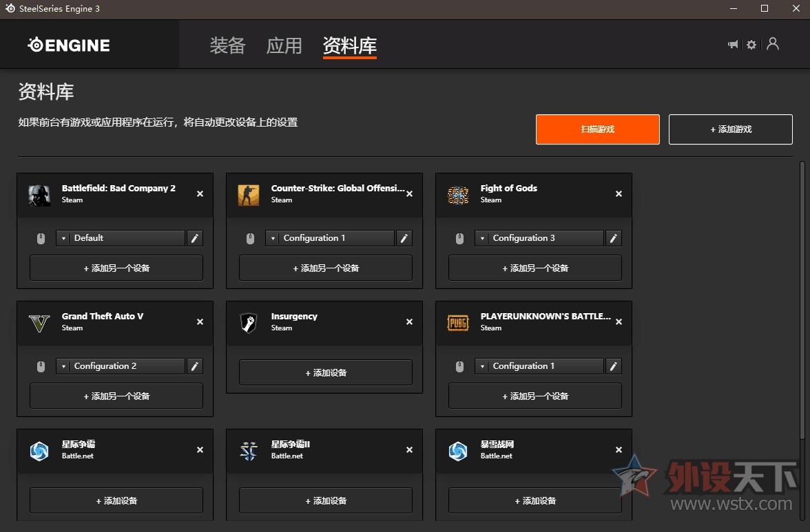Remove Insurgency from the library
Screen dimensions: 810x532
coord(409,321)
